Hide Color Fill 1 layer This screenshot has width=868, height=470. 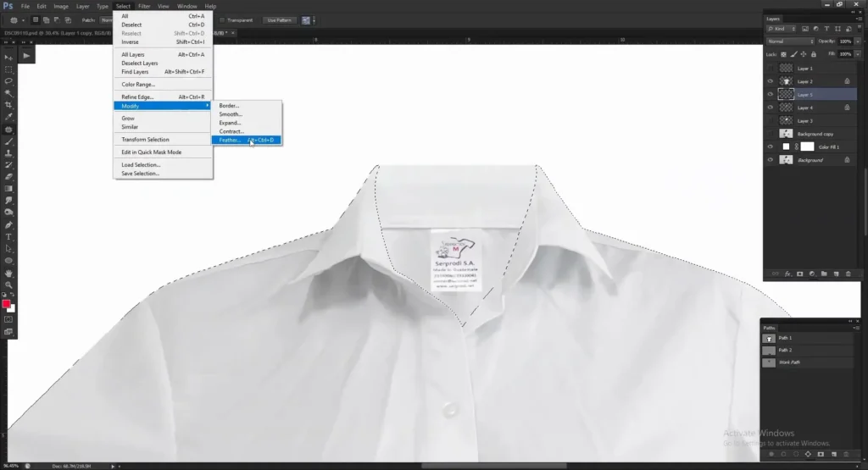770,147
